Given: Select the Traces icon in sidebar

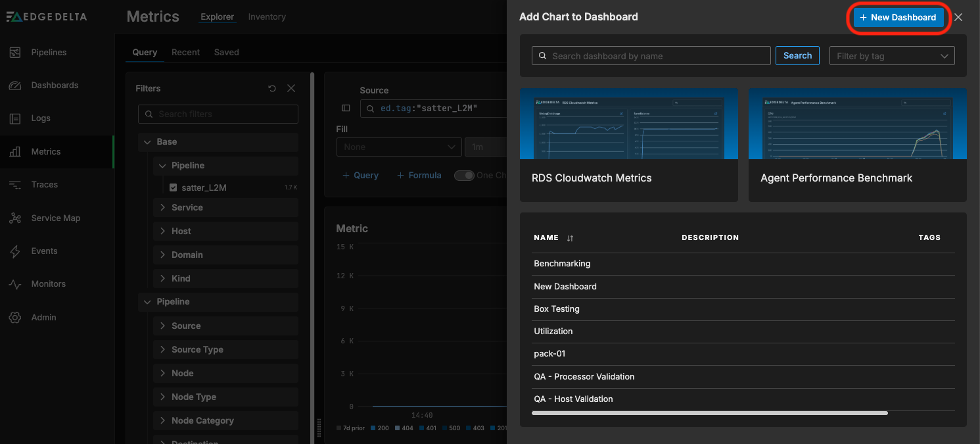Looking at the screenshot, I should click(x=15, y=185).
